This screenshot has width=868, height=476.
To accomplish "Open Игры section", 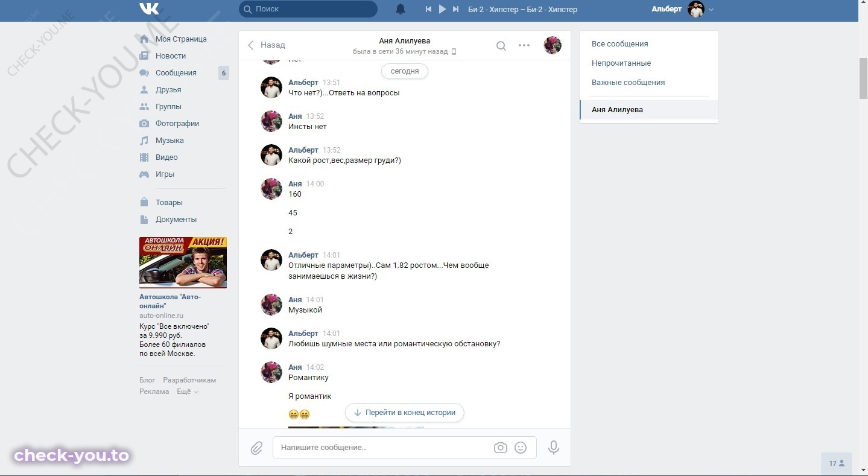I will [x=165, y=174].
